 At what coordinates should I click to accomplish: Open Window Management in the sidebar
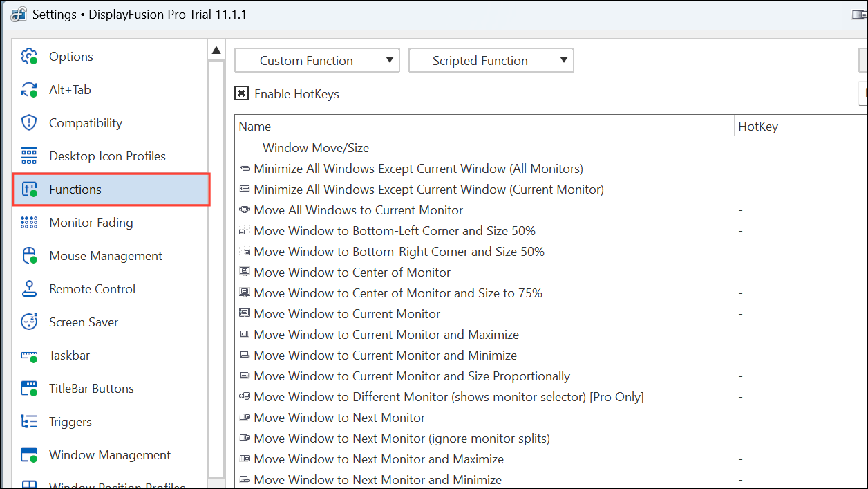click(x=110, y=455)
